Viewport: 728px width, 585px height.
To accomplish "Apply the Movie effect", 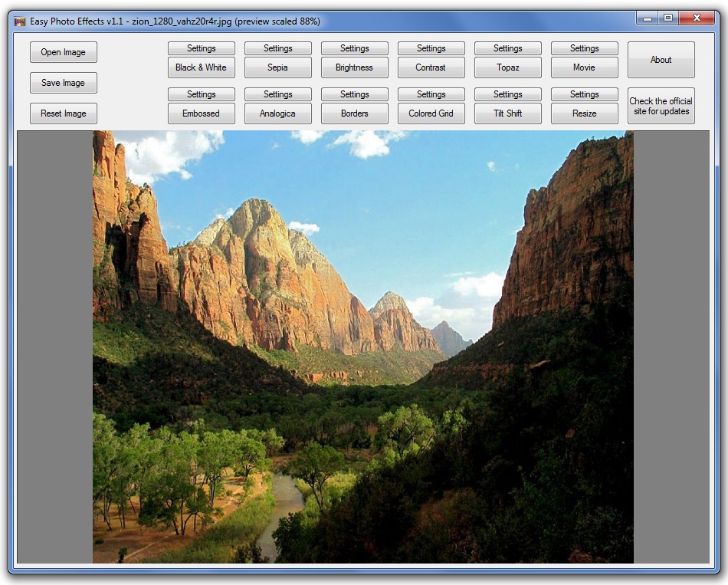I will [584, 67].
